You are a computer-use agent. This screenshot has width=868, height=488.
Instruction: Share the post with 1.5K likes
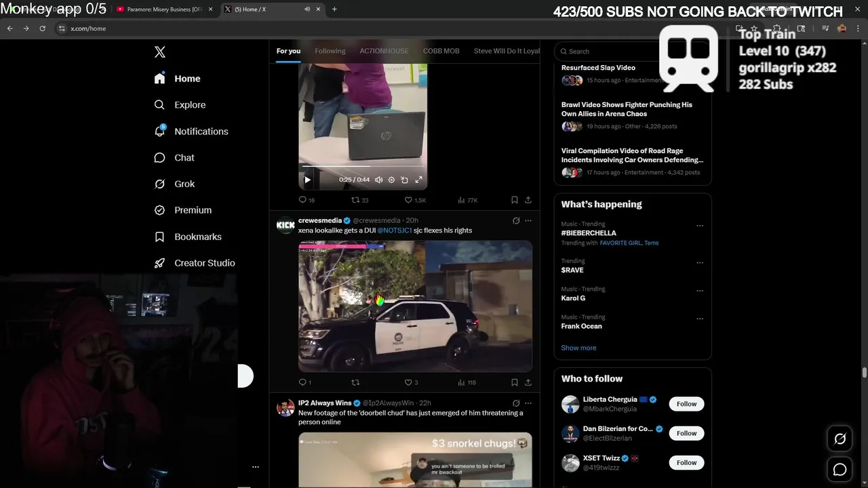point(528,200)
